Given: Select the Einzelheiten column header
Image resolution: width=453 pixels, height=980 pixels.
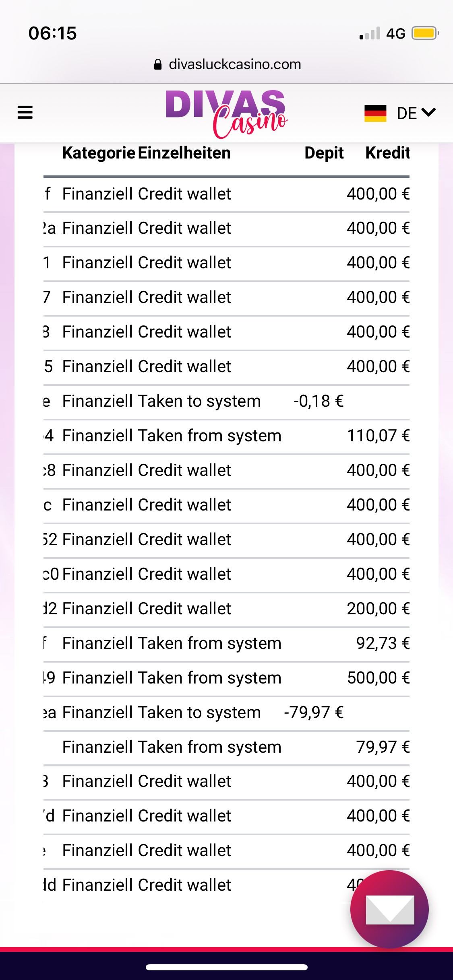Looking at the screenshot, I should pyautogui.click(x=184, y=153).
